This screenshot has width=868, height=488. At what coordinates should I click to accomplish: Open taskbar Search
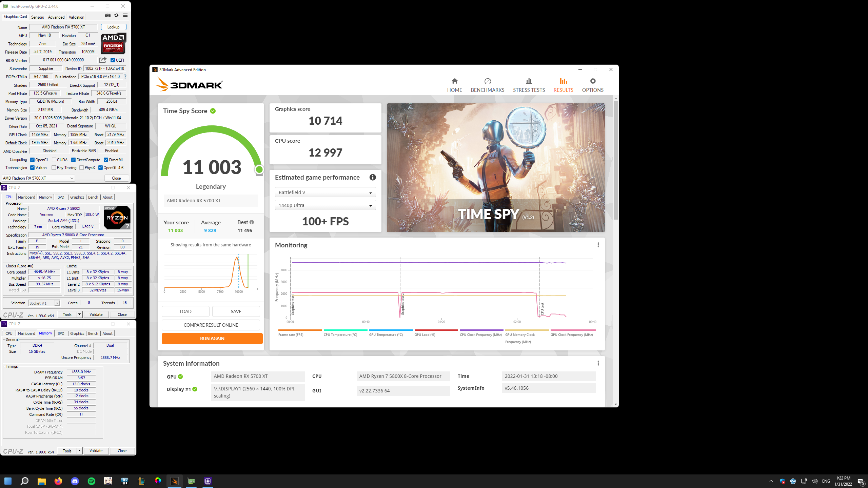pos(24,481)
